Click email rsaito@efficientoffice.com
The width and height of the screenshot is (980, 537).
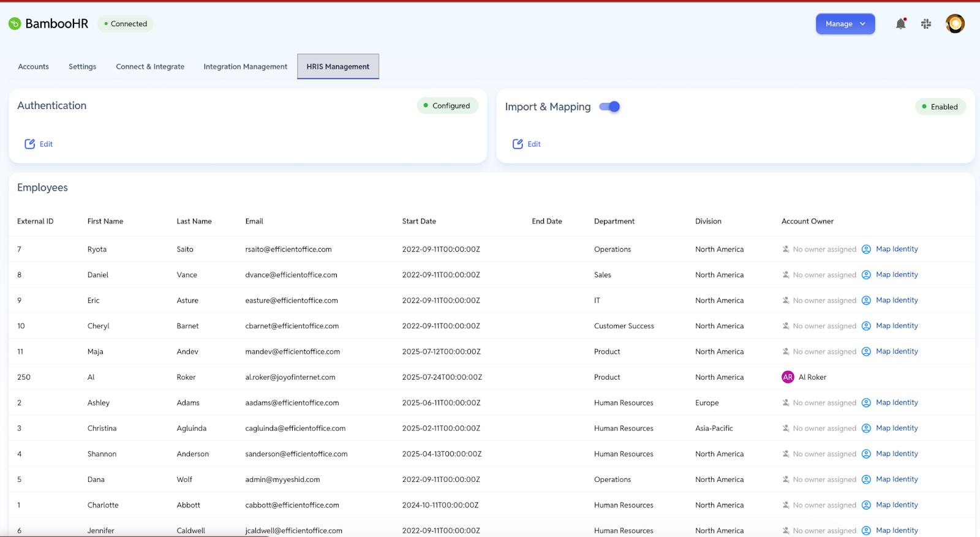click(288, 249)
